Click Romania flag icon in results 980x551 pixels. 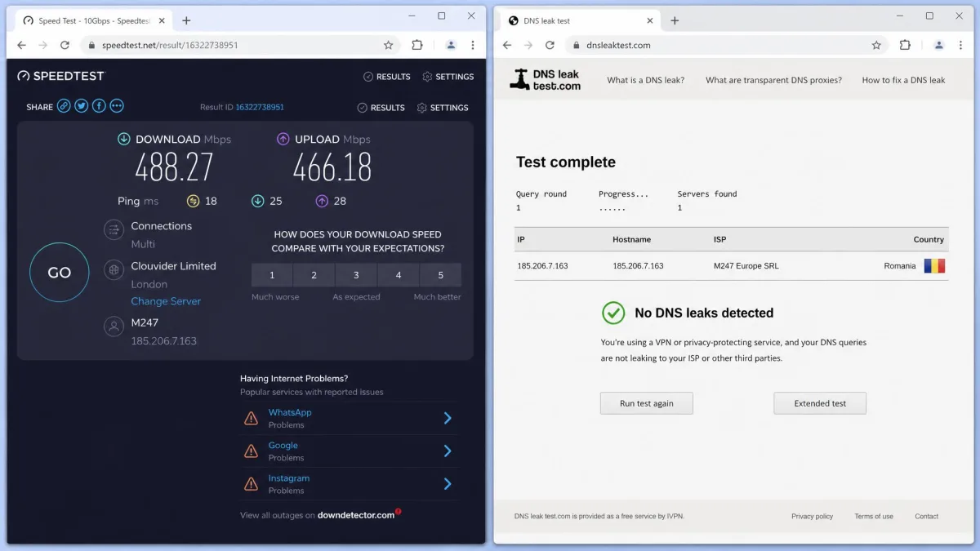click(934, 265)
